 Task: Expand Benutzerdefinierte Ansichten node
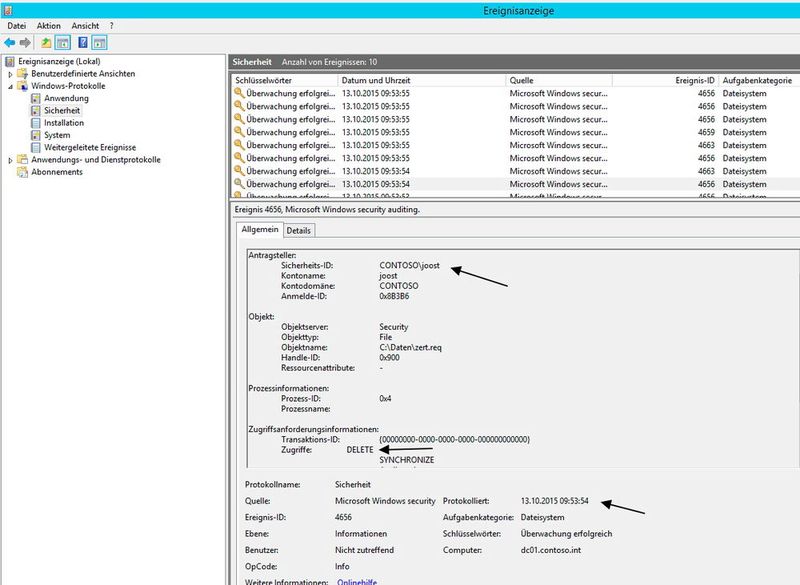(10, 74)
